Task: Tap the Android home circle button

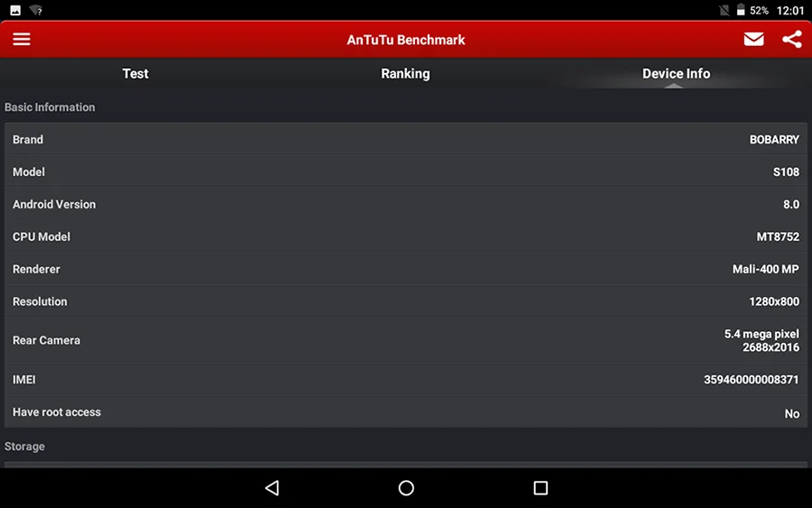Action: click(x=406, y=488)
